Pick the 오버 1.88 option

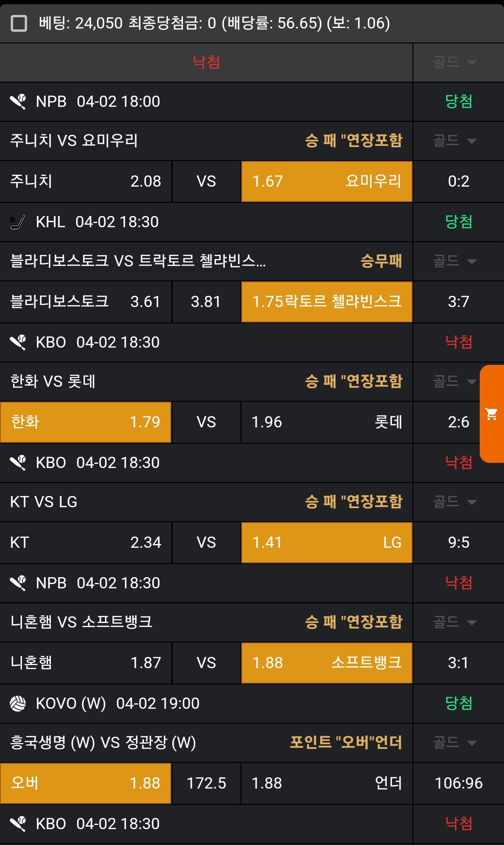pos(86,783)
